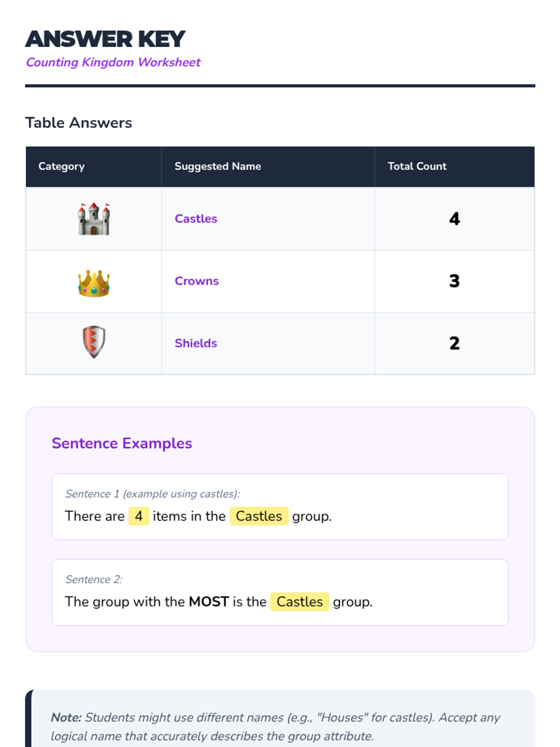Click the Counting Kingdom Worksheet subtitle

[113, 63]
